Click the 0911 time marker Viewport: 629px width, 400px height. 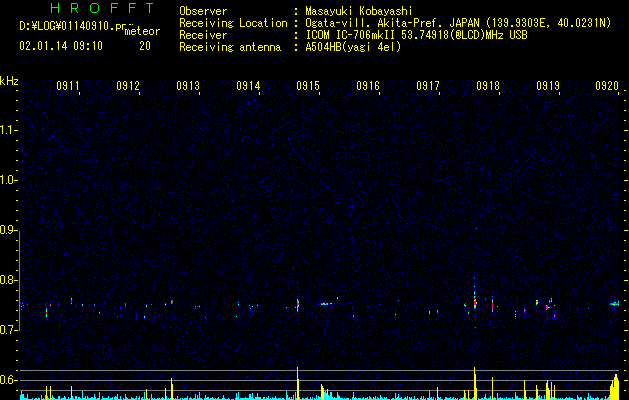(67, 86)
